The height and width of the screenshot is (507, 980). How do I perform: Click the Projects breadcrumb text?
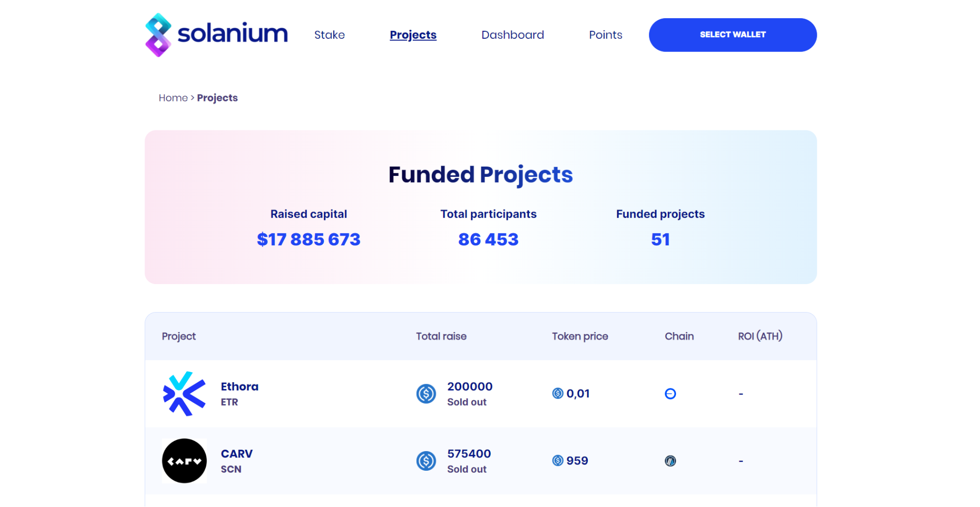(217, 98)
